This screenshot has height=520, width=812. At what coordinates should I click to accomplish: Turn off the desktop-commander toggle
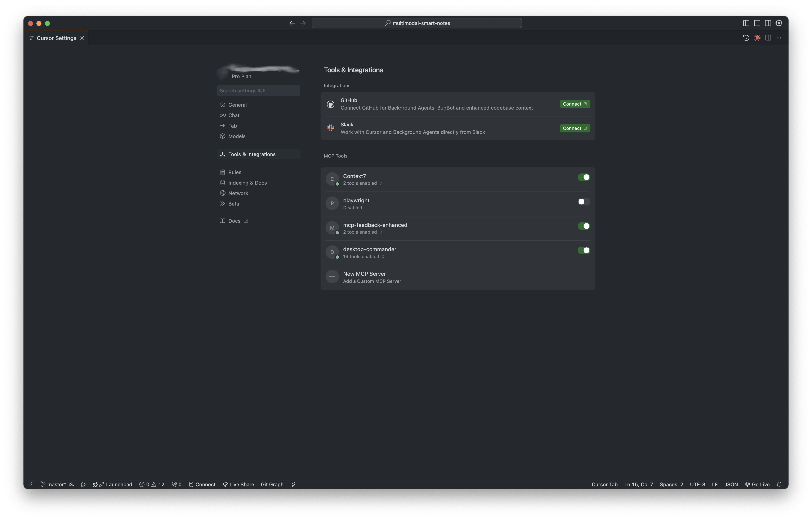[x=584, y=250]
